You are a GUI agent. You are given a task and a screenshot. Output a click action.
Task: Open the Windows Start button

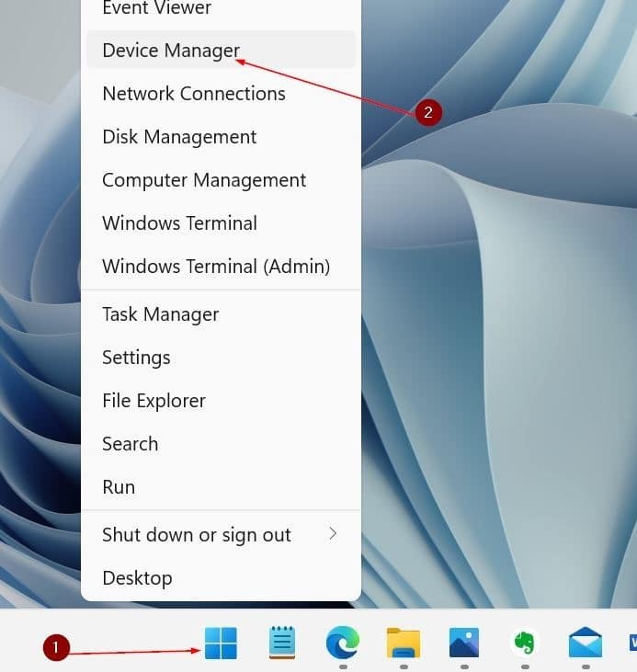[221, 643]
